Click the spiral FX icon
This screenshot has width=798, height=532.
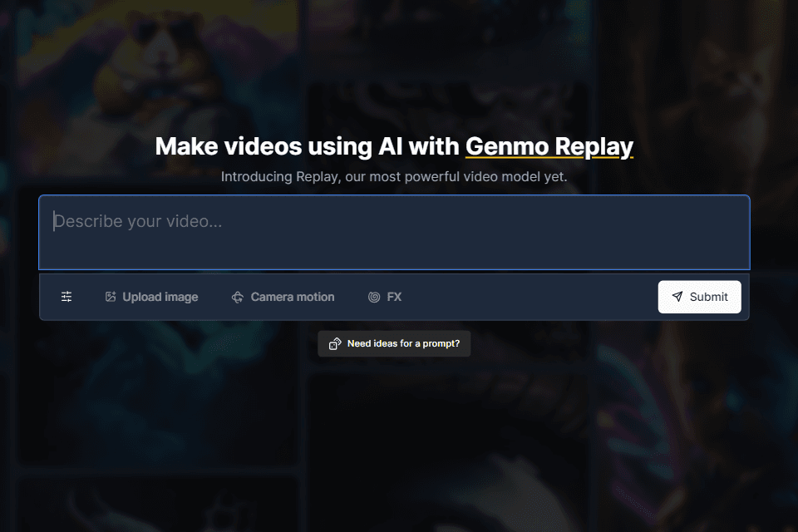coord(374,297)
